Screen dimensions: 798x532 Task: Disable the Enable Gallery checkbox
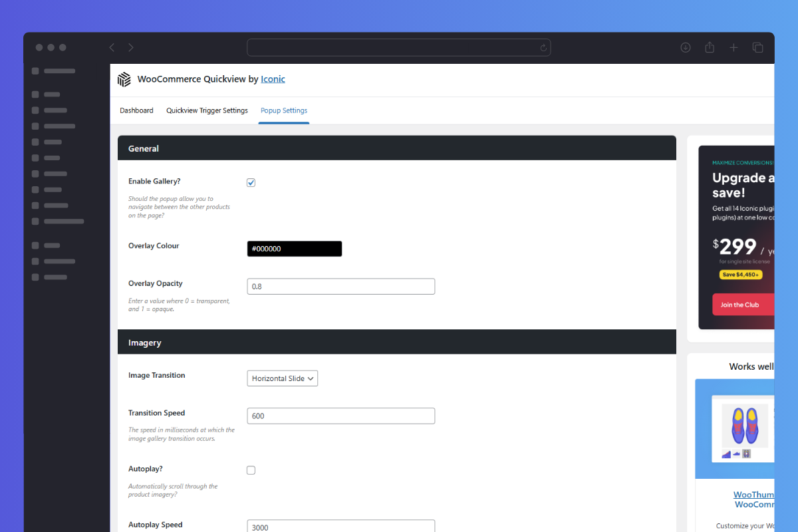[251, 183]
